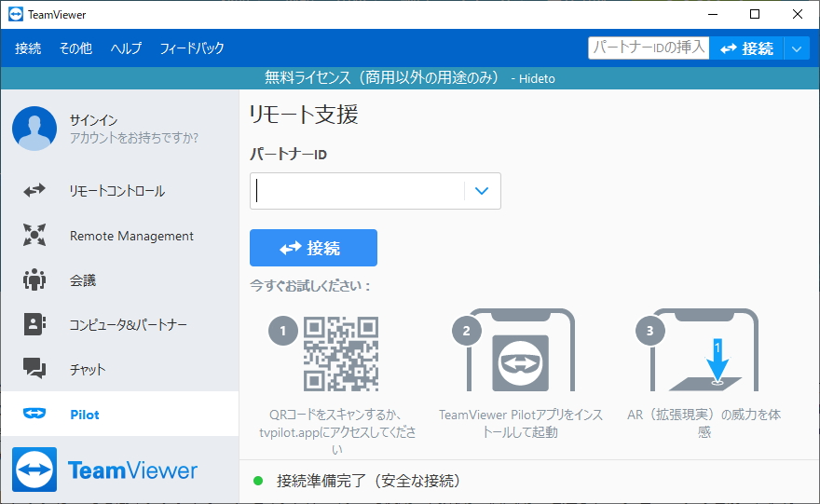
Task: Click the TeamViewer Pilot app phone illustration
Action: click(520, 349)
